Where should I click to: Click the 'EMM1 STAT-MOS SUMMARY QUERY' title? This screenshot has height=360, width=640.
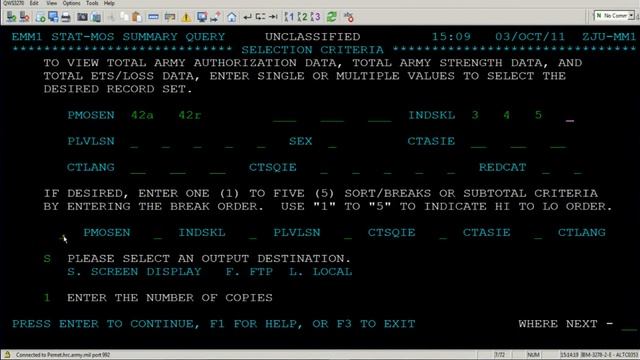[x=118, y=37]
